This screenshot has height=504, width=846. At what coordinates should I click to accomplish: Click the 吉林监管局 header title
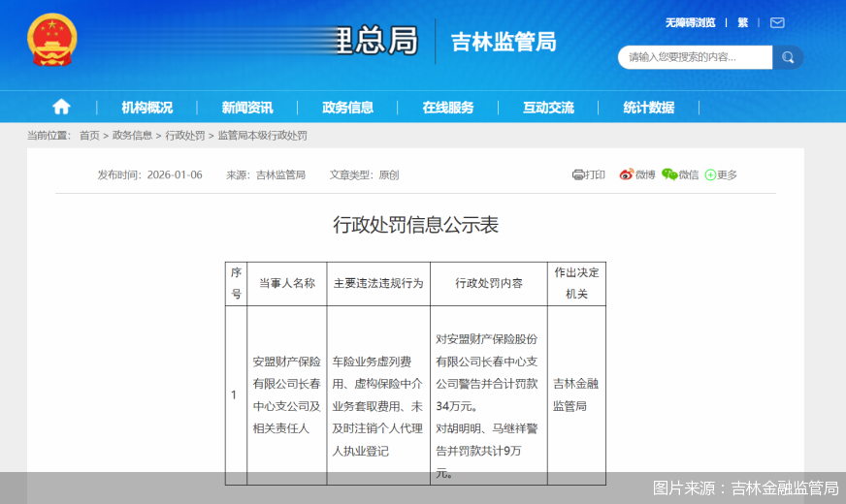[504, 42]
